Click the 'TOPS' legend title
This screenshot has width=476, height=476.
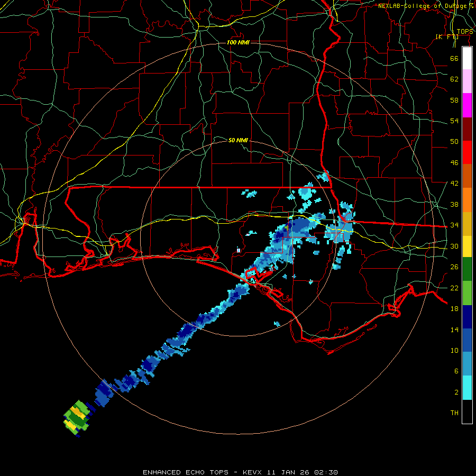click(465, 32)
